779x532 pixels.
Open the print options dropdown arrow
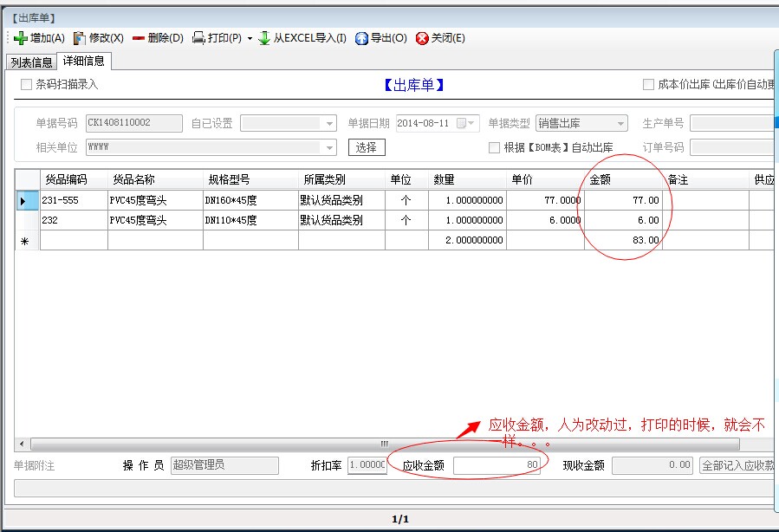click(x=250, y=38)
